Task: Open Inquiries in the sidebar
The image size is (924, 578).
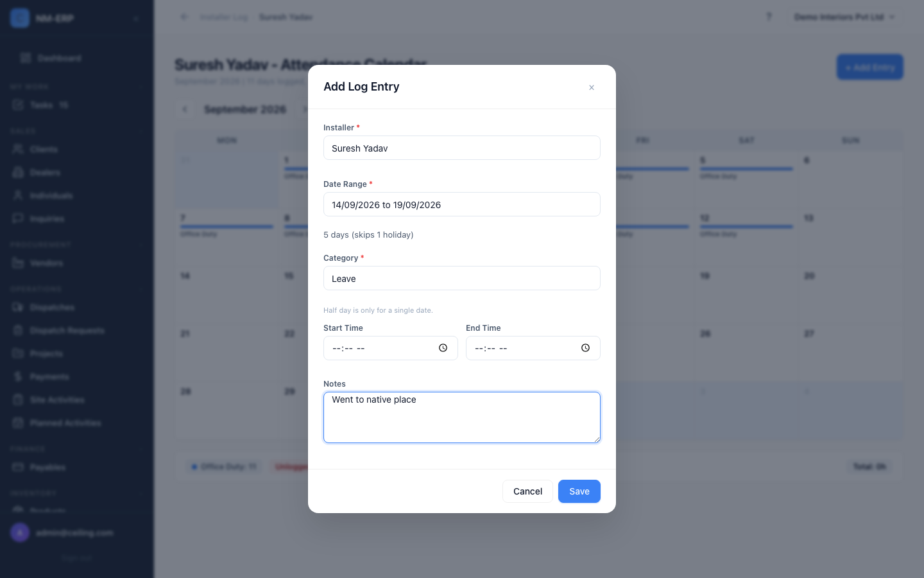Action: pos(77,218)
